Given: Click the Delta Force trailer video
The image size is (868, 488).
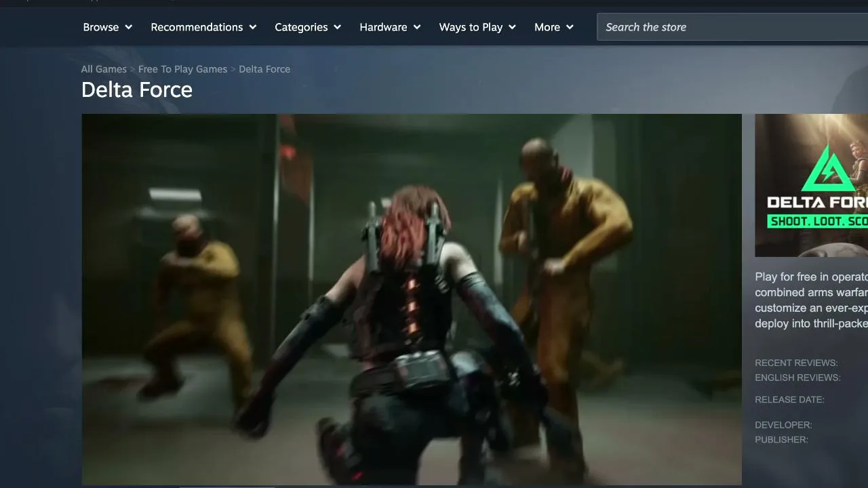Looking at the screenshot, I should pyautogui.click(x=412, y=299).
